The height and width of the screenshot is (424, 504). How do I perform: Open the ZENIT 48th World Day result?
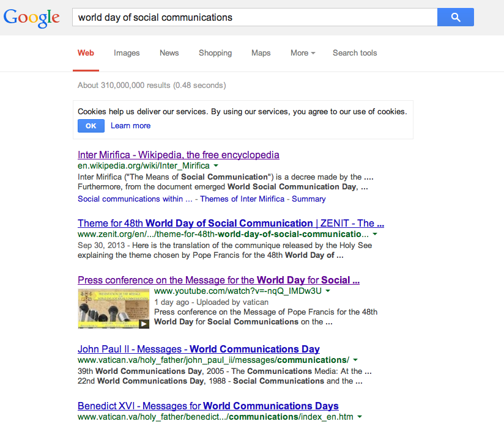[231, 223]
